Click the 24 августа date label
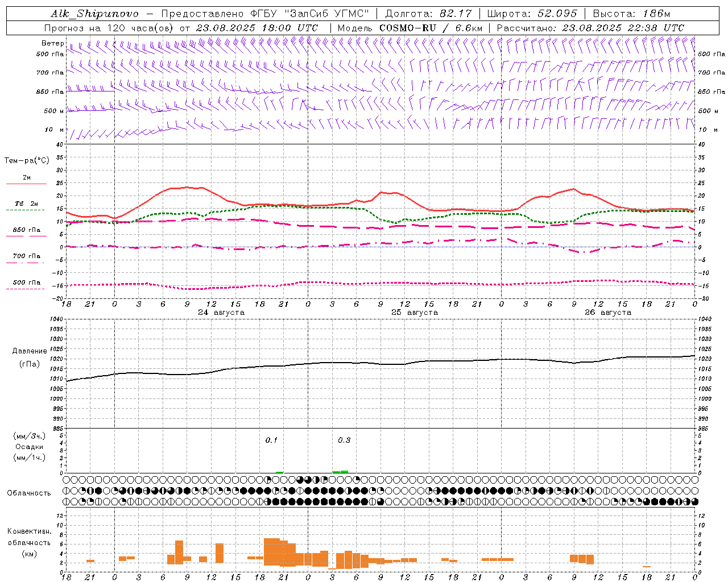This screenshot has width=728, height=582. pos(221,313)
